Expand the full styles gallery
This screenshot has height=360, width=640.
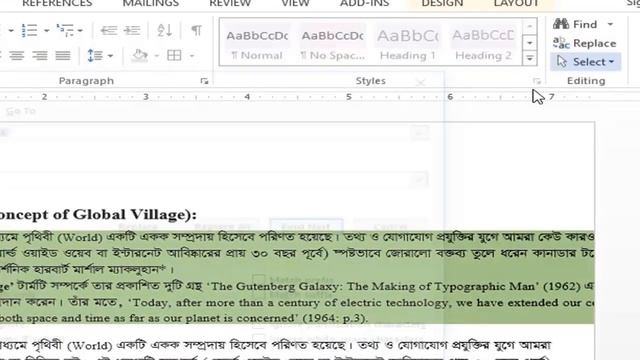pyautogui.click(x=529, y=58)
